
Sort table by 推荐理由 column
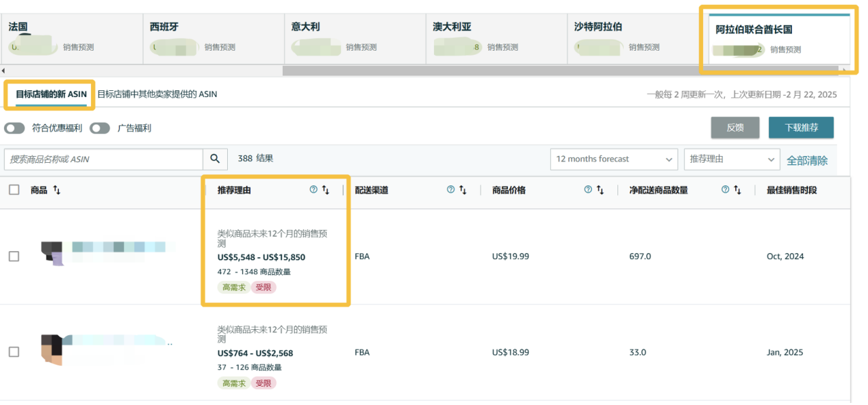(326, 190)
